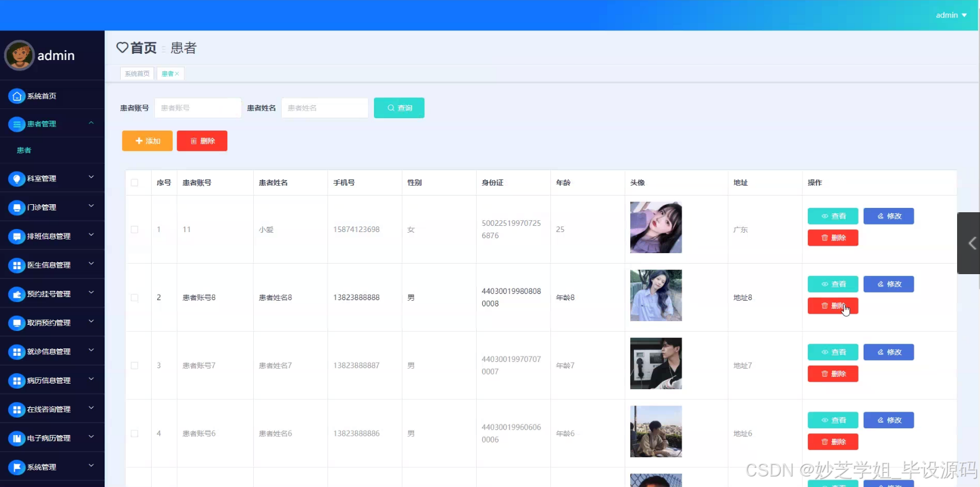Click 查看 for patient 小爱
980x487 pixels.
tap(833, 216)
